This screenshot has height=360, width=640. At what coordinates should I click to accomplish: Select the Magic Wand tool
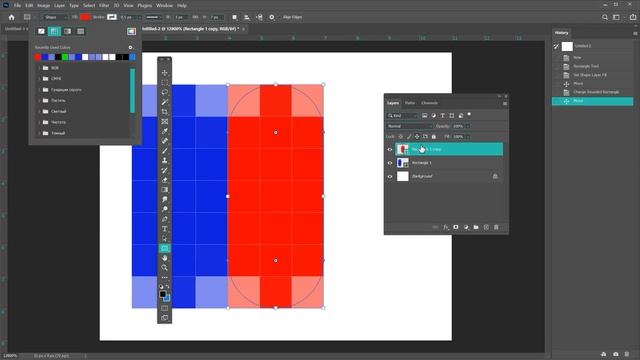pos(164,102)
